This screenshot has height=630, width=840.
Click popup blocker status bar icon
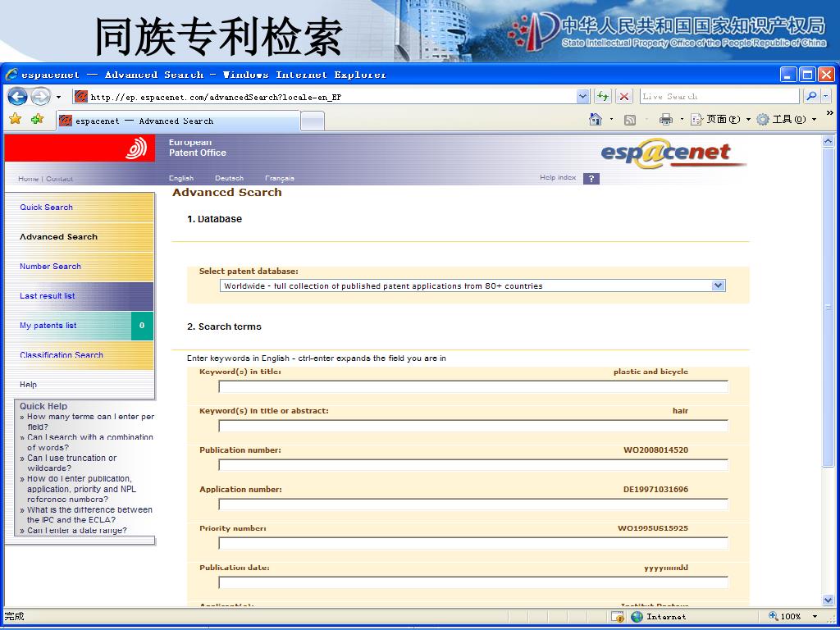point(617,617)
